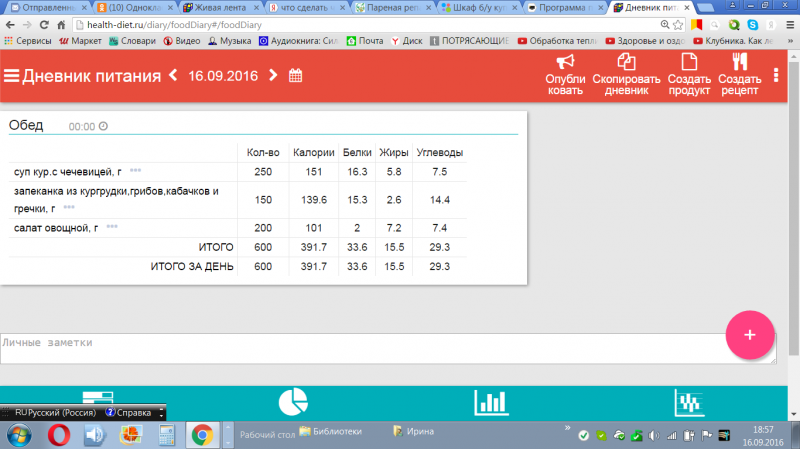Open the bar chart statistics view

click(490, 402)
